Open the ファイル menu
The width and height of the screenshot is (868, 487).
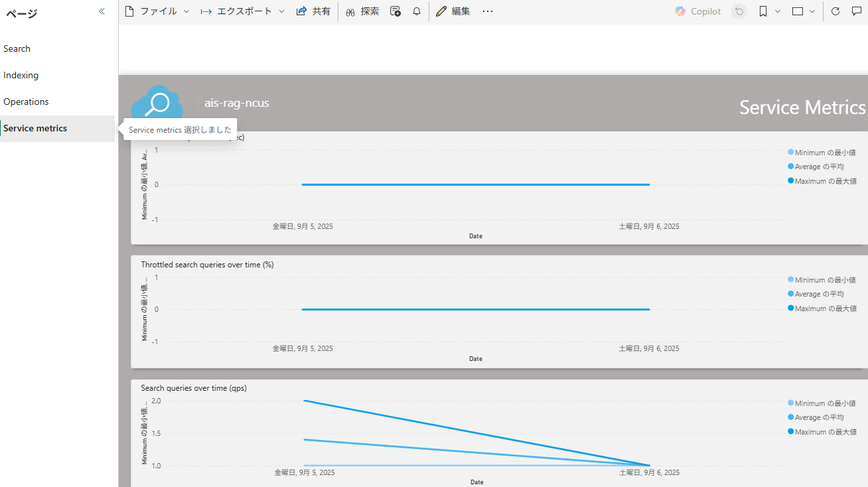(157, 11)
